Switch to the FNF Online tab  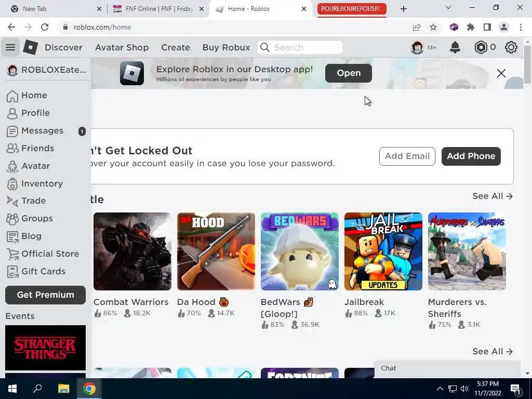pos(158,9)
